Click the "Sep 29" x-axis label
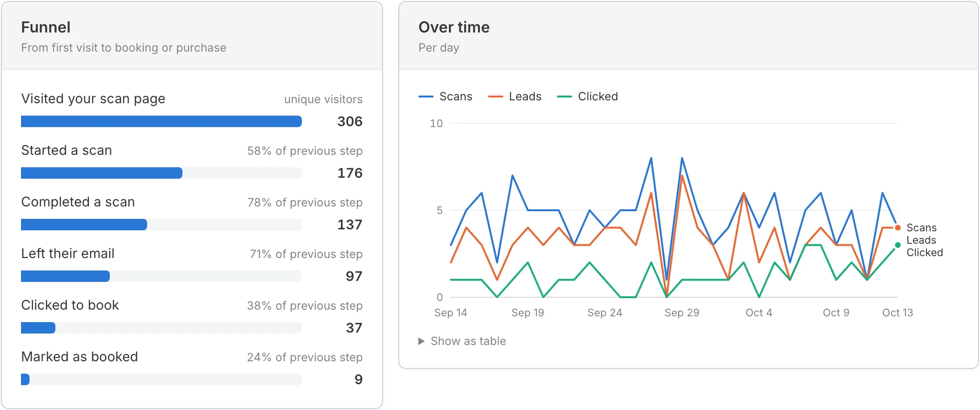Image resolution: width=980 pixels, height=410 pixels. coord(682,313)
